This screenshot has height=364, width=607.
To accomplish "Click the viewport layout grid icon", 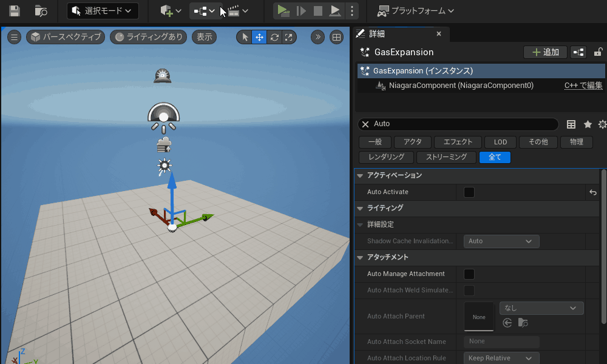I will [336, 37].
